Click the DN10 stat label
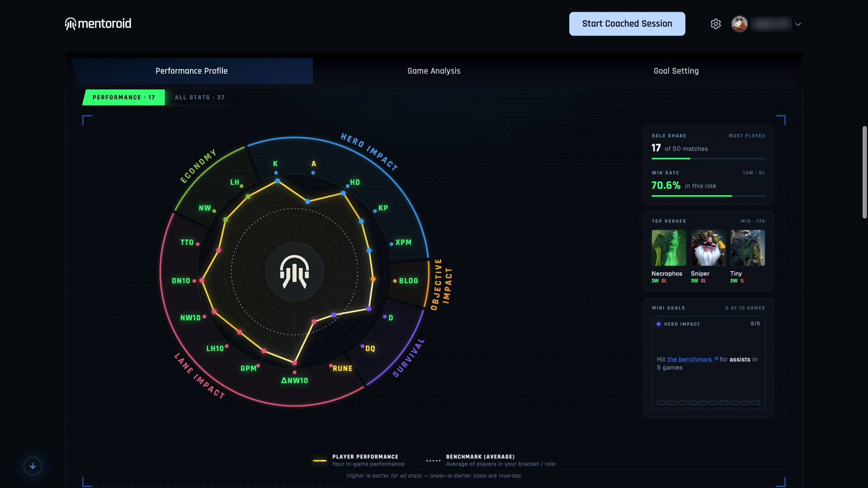Viewport: 868px width, 488px height. (x=181, y=281)
